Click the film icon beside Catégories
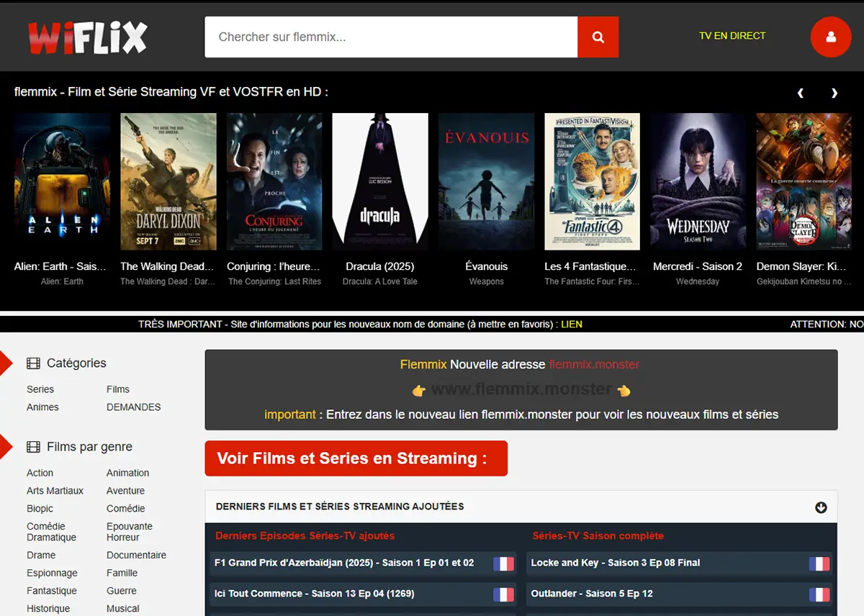Viewport: 864px width, 616px height. pos(33,363)
